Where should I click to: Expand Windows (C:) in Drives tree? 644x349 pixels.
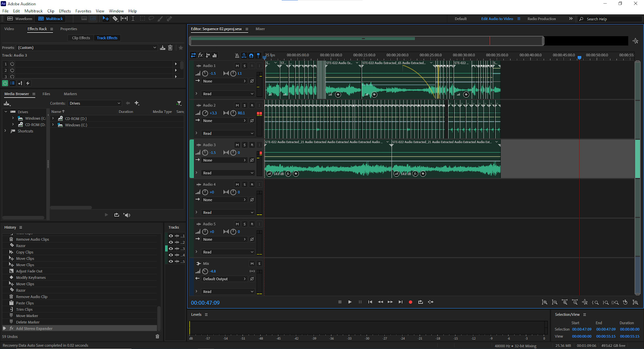pos(13,118)
